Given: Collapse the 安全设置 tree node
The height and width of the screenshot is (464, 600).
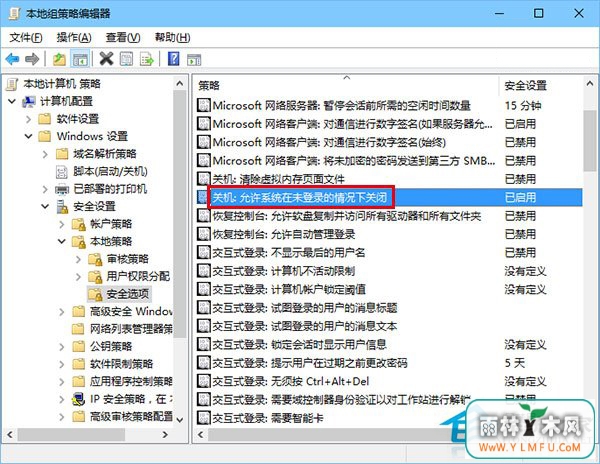Looking at the screenshot, I should (45, 207).
